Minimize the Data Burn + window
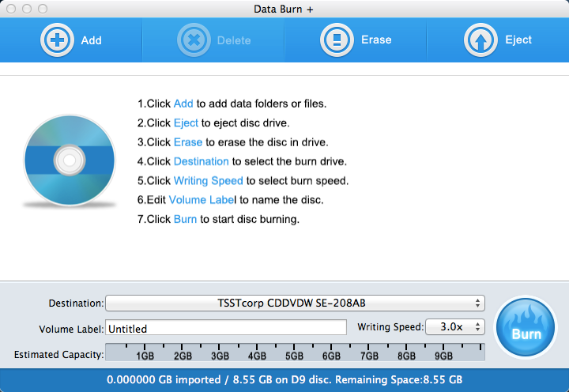This screenshot has height=392, width=569. 26,9
